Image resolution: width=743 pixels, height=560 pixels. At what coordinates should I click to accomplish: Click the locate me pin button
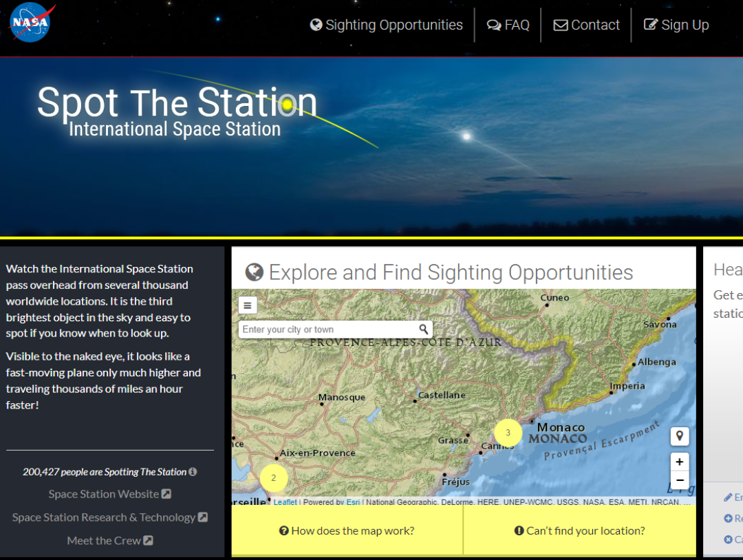click(x=680, y=436)
